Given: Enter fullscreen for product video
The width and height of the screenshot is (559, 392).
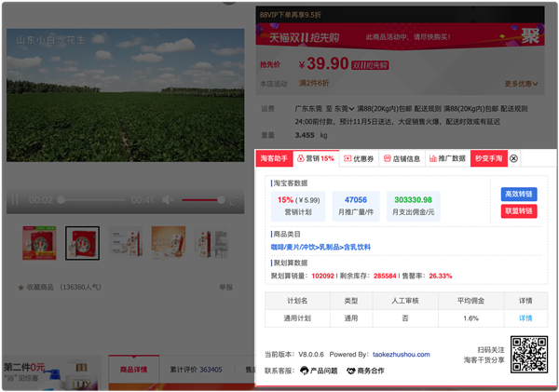Looking at the screenshot, I should click(x=234, y=200).
